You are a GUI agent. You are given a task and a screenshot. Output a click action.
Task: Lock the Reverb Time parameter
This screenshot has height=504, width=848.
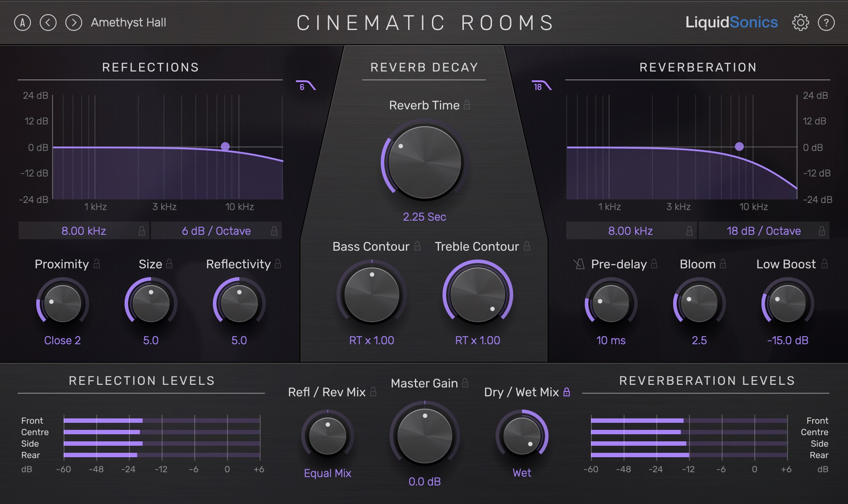[467, 105]
